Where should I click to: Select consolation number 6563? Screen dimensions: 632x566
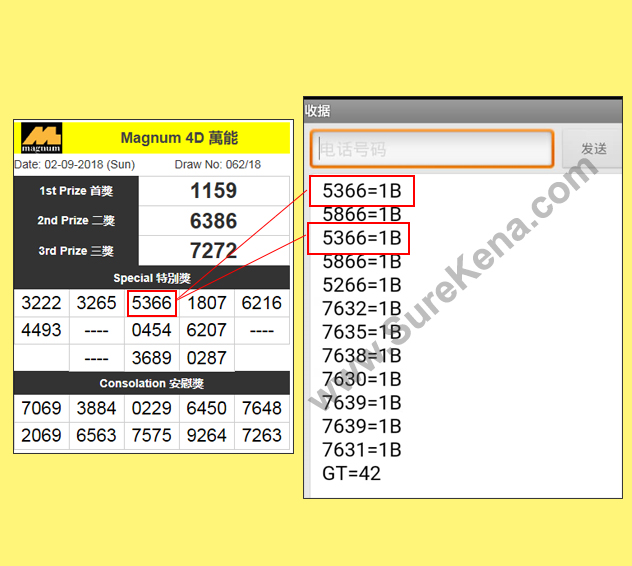96,435
